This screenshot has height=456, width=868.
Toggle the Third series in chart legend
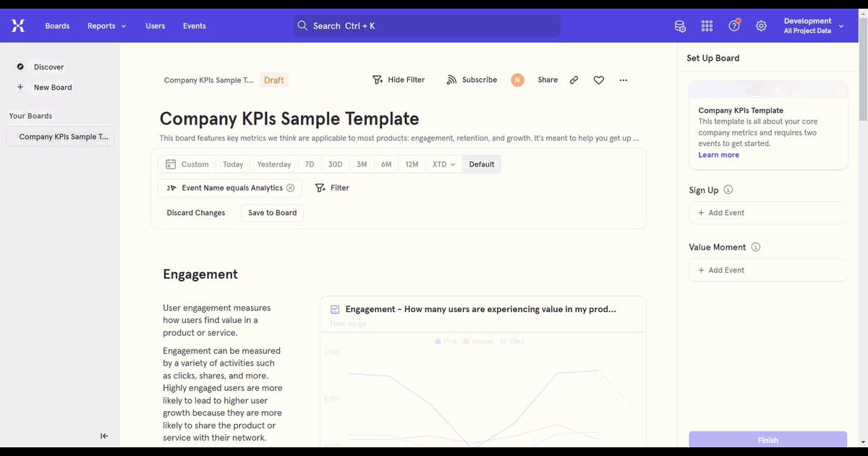pyautogui.click(x=512, y=341)
